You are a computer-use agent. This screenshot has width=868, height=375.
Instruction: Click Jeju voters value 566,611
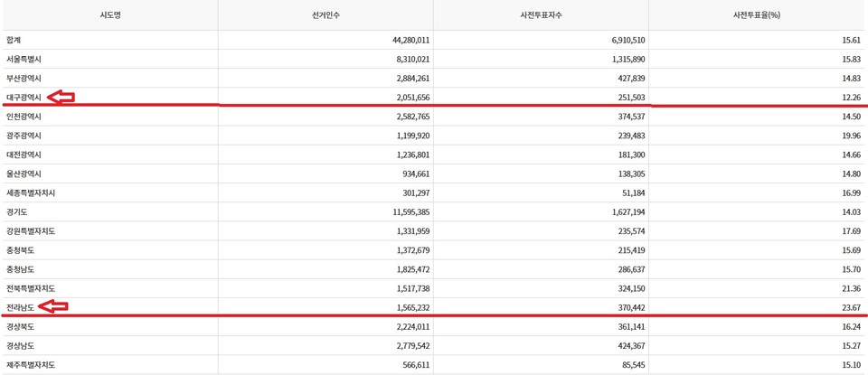coord(417,365)
